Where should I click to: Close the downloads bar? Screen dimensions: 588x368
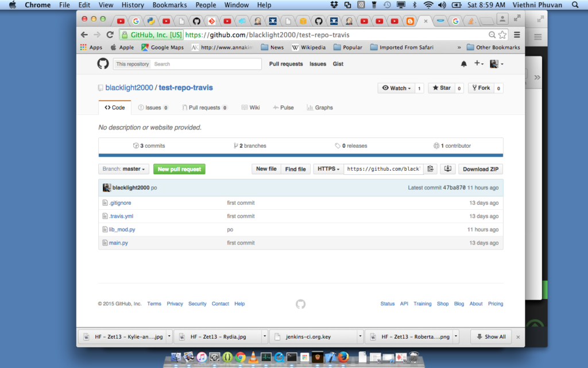[518, 337]
